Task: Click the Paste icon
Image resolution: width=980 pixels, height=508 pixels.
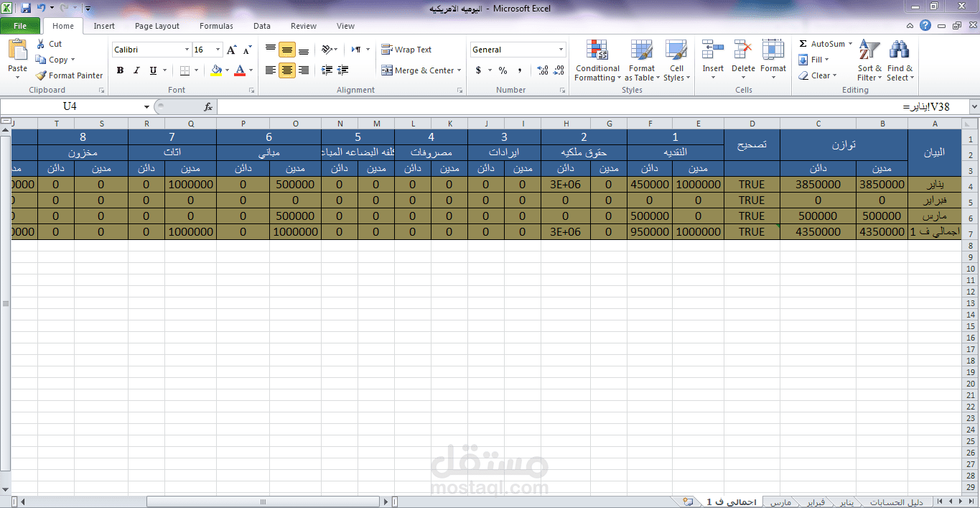Action: (17, 50)
